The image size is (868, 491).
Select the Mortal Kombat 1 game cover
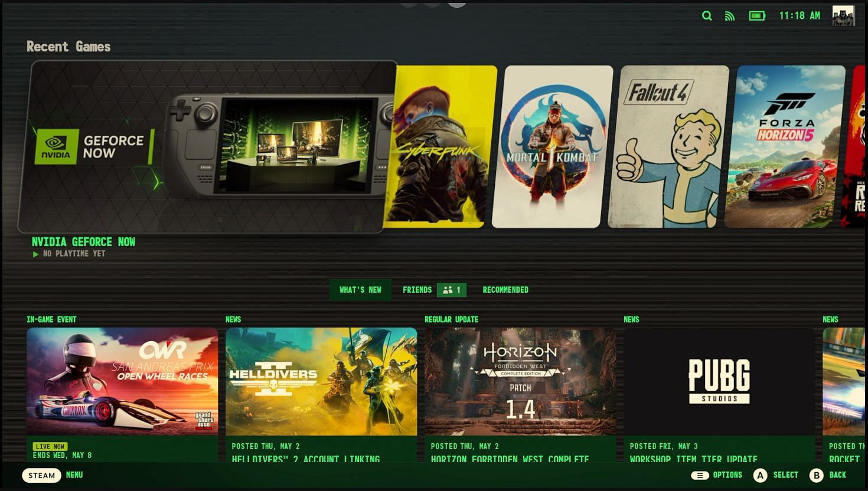(553, 146)
